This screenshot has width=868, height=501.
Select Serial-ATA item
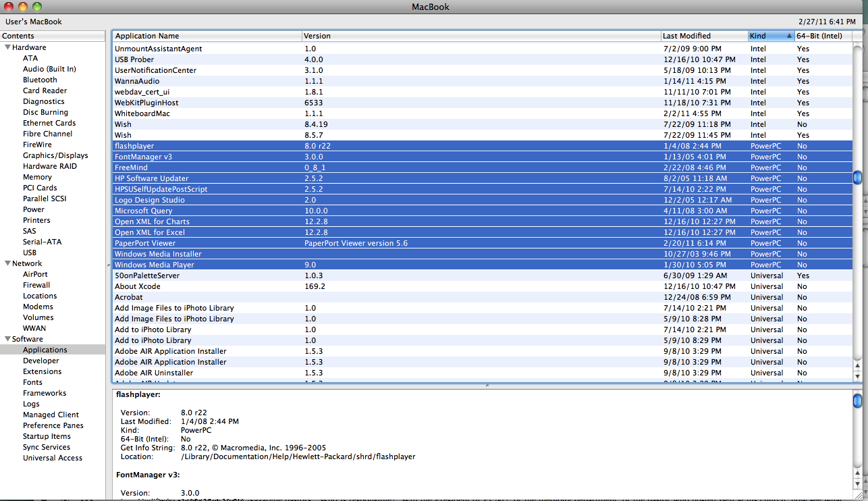click(42, 242)
